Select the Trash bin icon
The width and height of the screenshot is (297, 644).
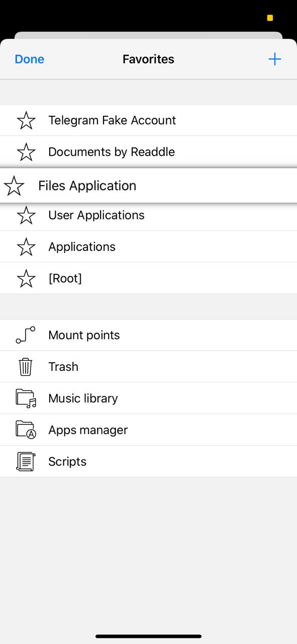coord(26,367)
